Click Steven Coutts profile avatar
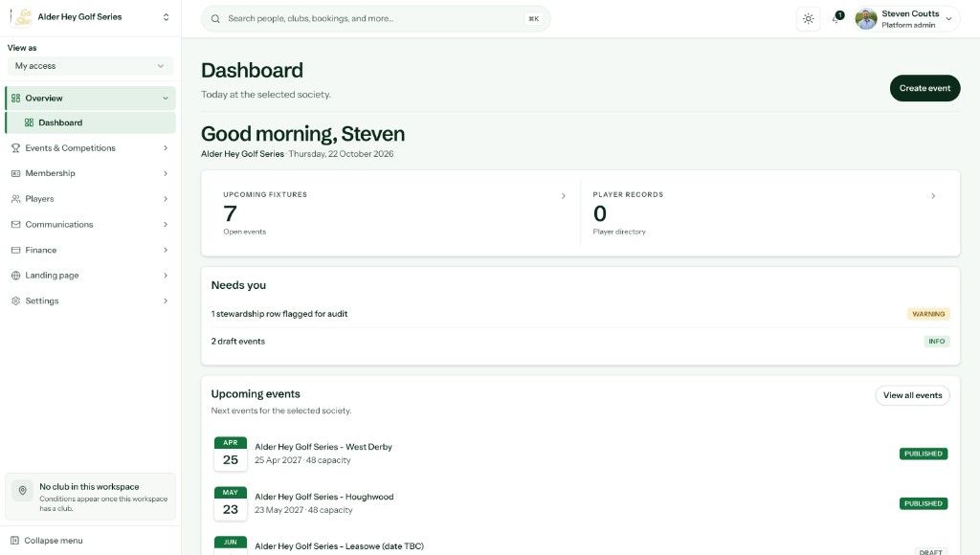Viewport: 980px width, 555px height. coord(865,19)
